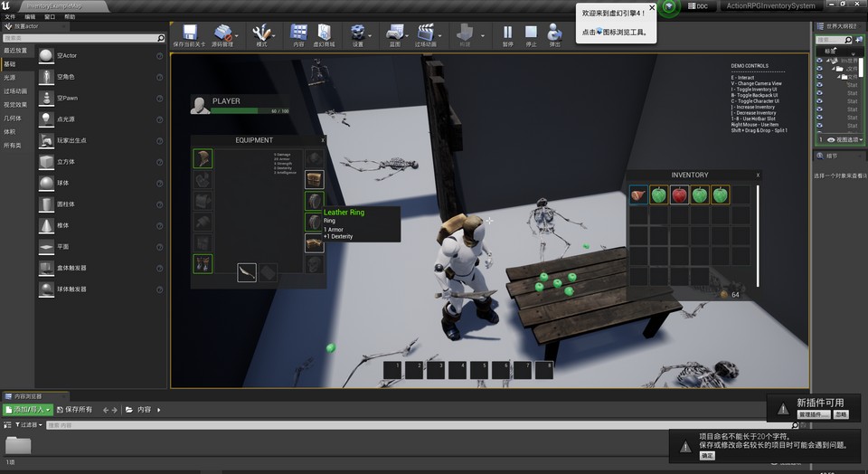Open the Add/Import (添加/导入) dropdown

click(28, 410)
